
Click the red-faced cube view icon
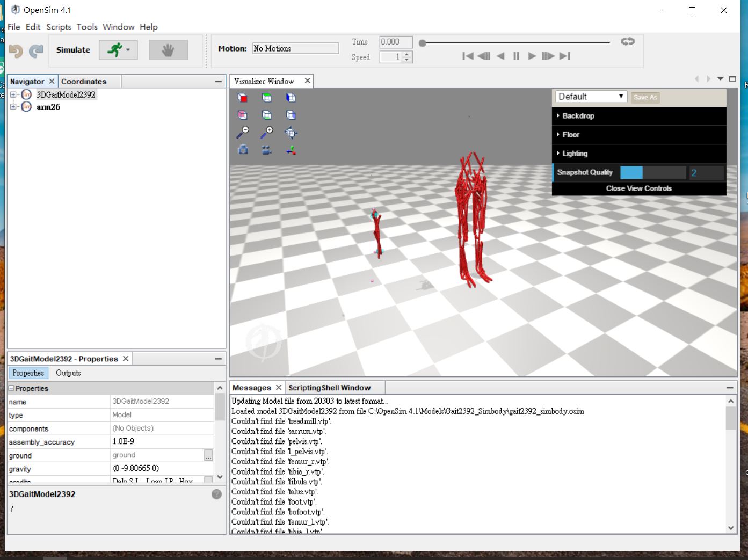[243, 98]
